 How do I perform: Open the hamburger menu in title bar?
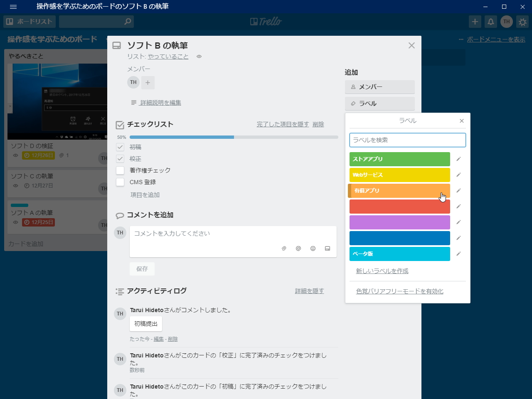click(13, 7)
